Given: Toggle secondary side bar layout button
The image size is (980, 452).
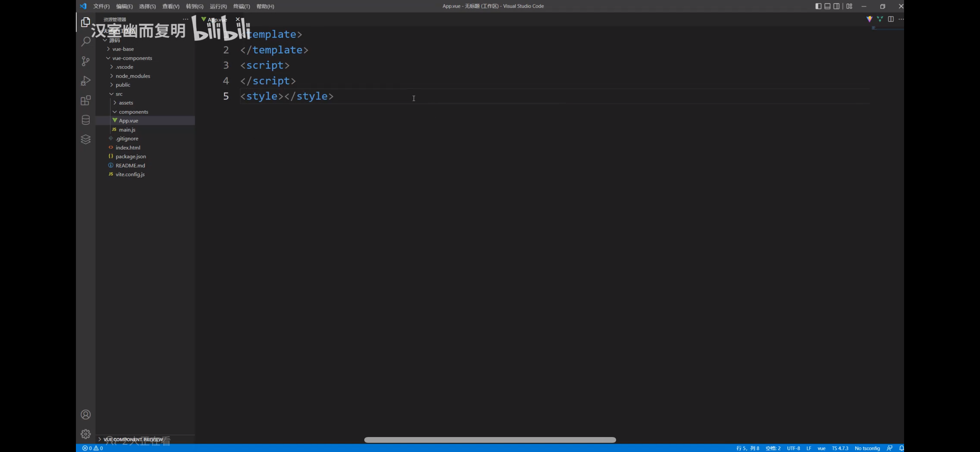Looking at the screenshot, I should pyautogui.click(x=837, y=6).
